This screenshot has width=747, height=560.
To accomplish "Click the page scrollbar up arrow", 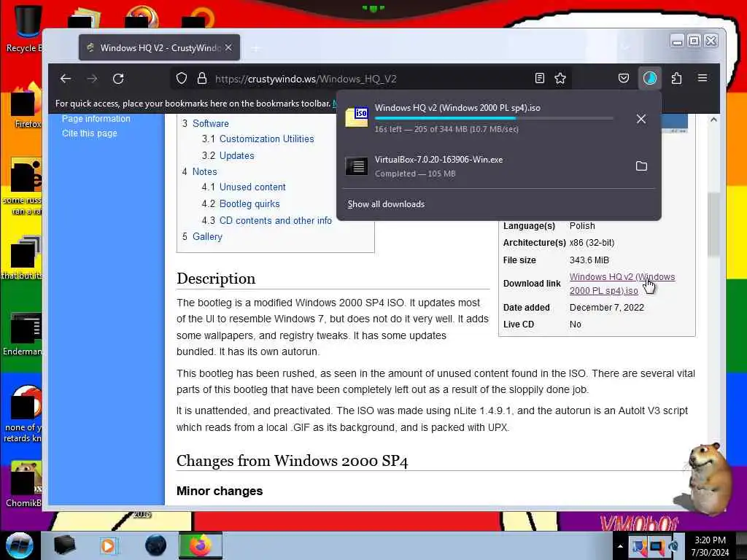I will pos(713,120).
